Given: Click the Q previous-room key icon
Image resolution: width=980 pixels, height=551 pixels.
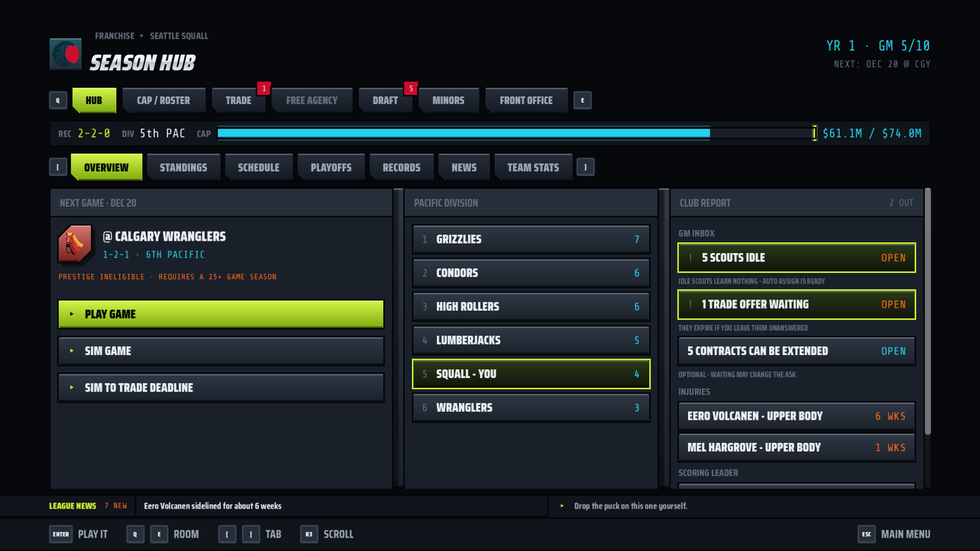Looking at the screenshot, I should tap(58, 101).
